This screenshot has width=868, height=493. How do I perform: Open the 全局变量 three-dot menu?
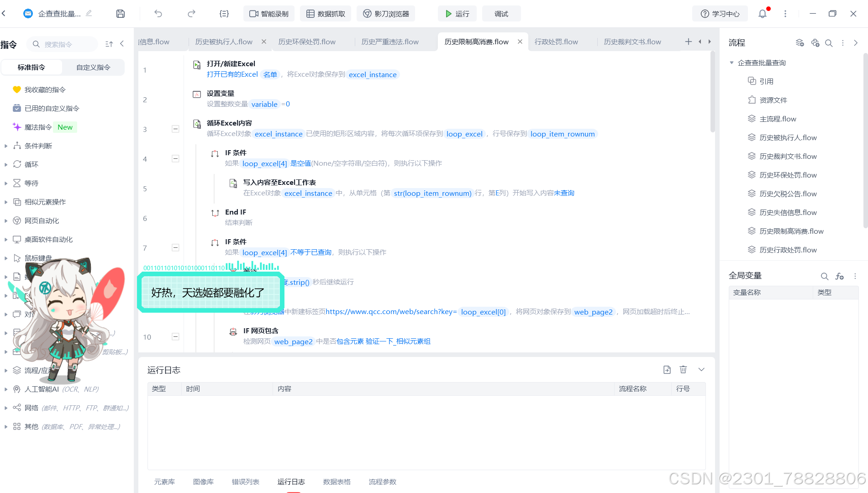(855, 276)
